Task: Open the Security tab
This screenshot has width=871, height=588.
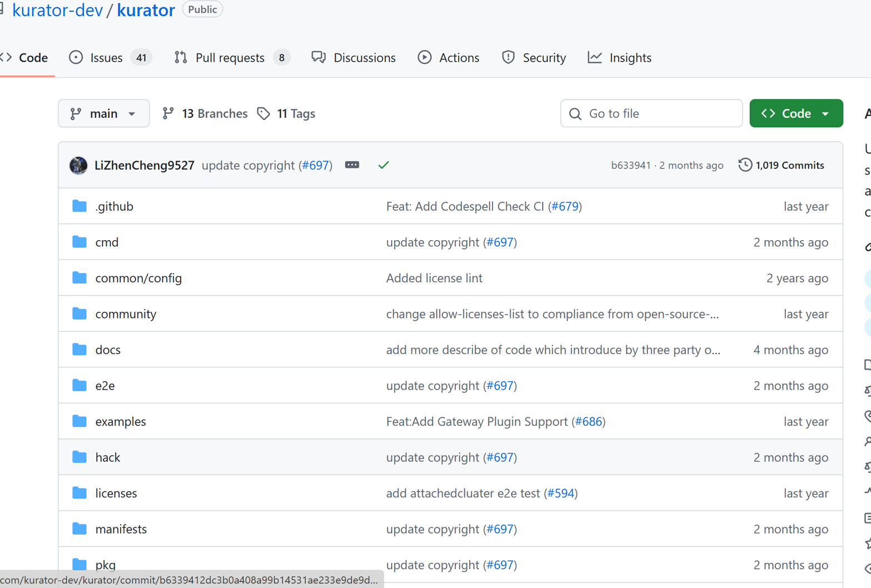Action: [x=534, y=58]
